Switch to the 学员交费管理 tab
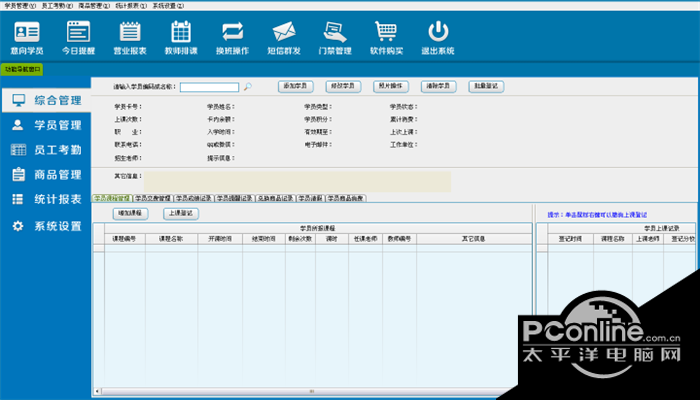 (x=153, y=198)
